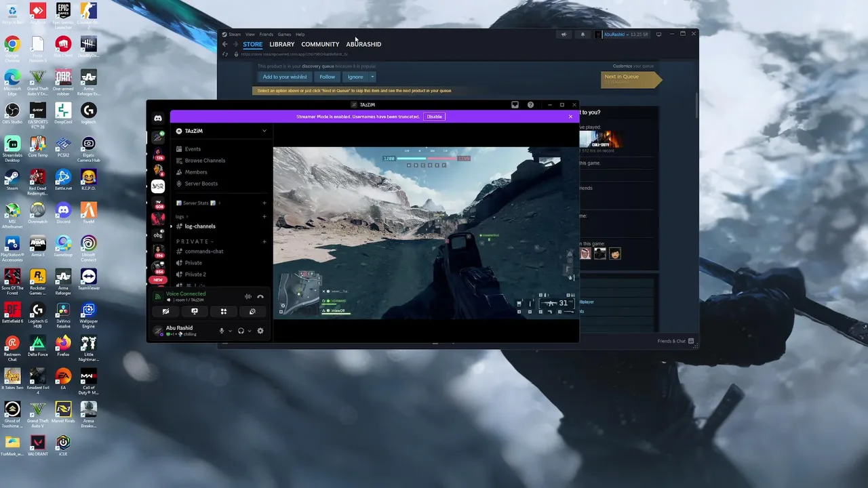Screen dimensions: 868x488
Task: Open Steam notifications bell icon
Action: 583,35
